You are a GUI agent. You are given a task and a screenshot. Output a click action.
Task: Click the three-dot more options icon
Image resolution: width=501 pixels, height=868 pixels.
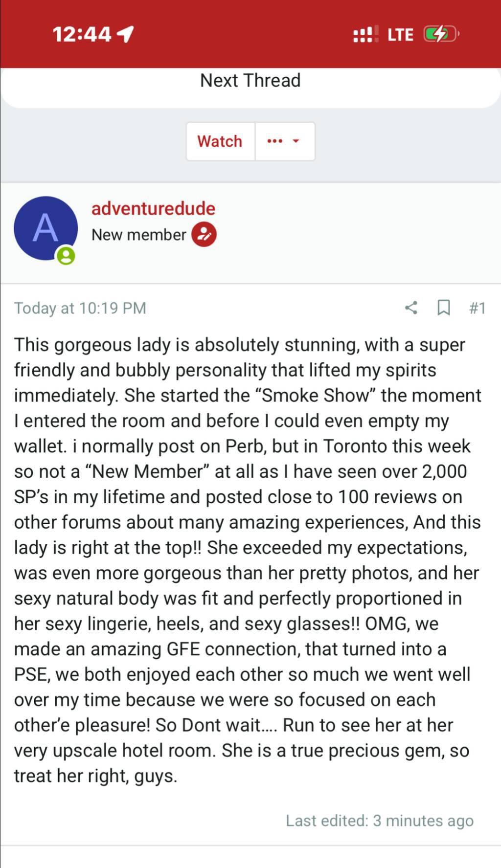tap(274, 141)
